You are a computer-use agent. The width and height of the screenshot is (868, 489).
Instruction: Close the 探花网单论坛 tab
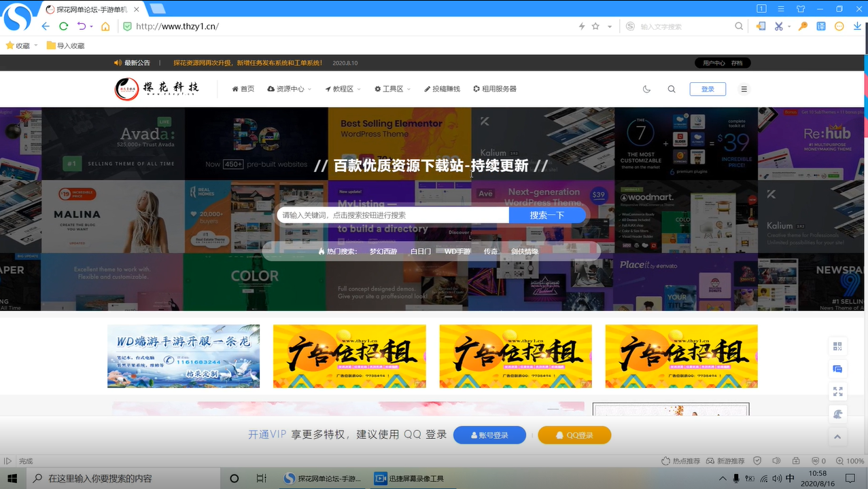click(x=137, y=10)
